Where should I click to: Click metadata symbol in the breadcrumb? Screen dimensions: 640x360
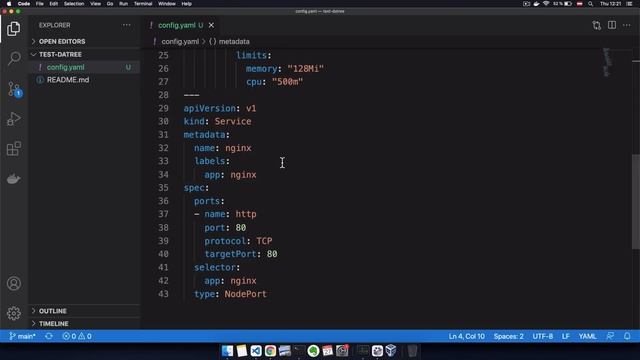(229, 42)
